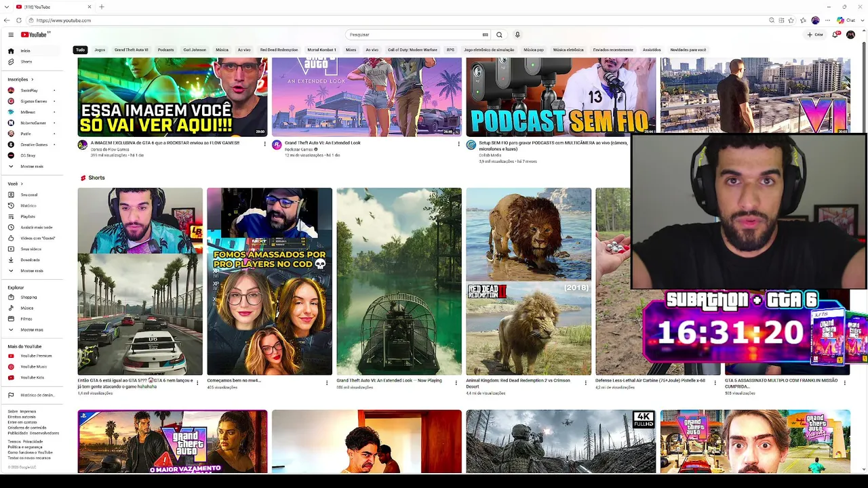The height and width of the screenshot is (488, 868).
Task: Click the Criar button
Action: point(815,35)
